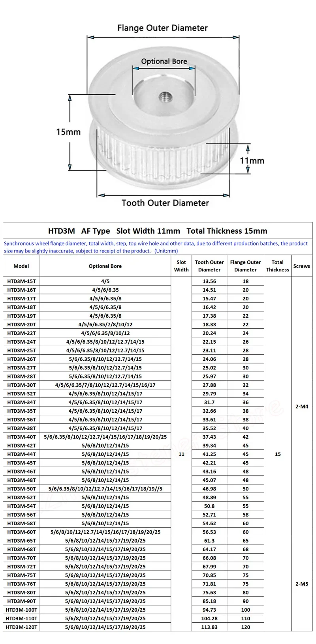The width and height of the screenshot is (316, 644).
Task: Select the 15mm thickness dimension label
Action: point(68,132)
